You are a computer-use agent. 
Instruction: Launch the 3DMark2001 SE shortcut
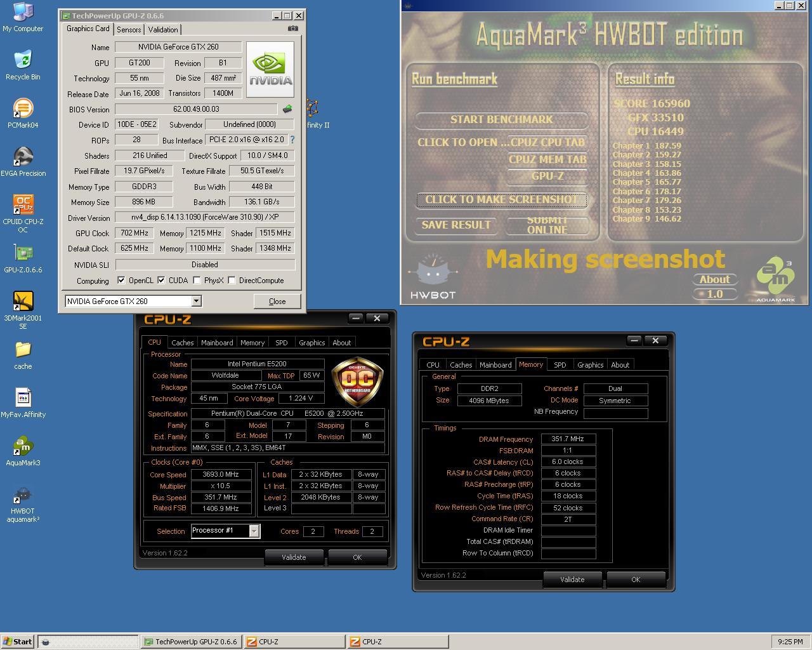(x=23, y=310)
